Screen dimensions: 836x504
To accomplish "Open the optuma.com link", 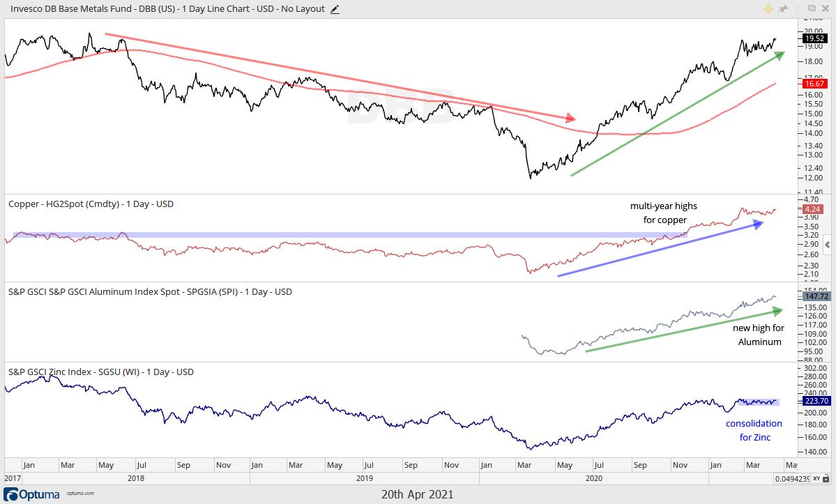I will (80, 494).
